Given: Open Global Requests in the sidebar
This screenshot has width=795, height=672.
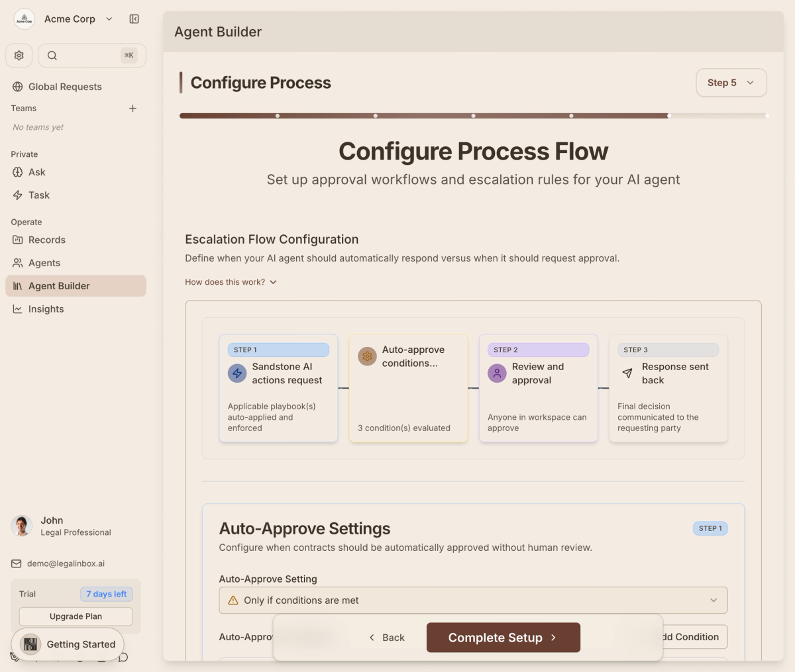Looking at the screenshot, I should pyautogui.click(x=65, y=87).
